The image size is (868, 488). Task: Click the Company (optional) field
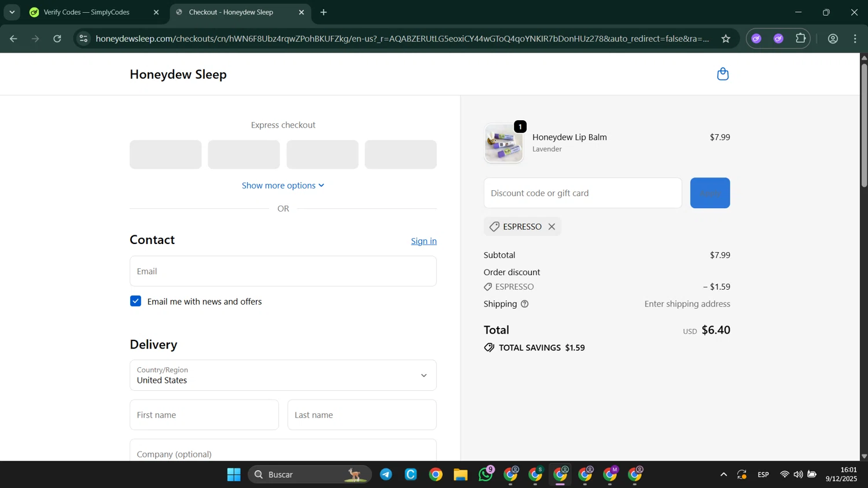tap(283, 450)
